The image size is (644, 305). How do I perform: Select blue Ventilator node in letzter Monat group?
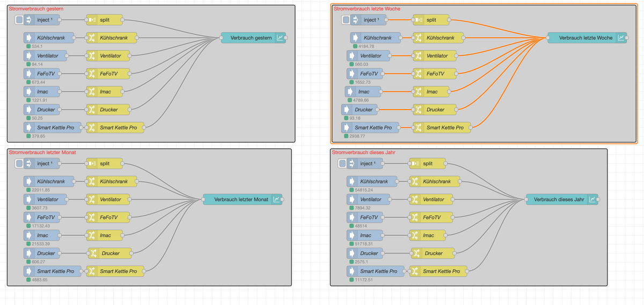click(45, 199)
